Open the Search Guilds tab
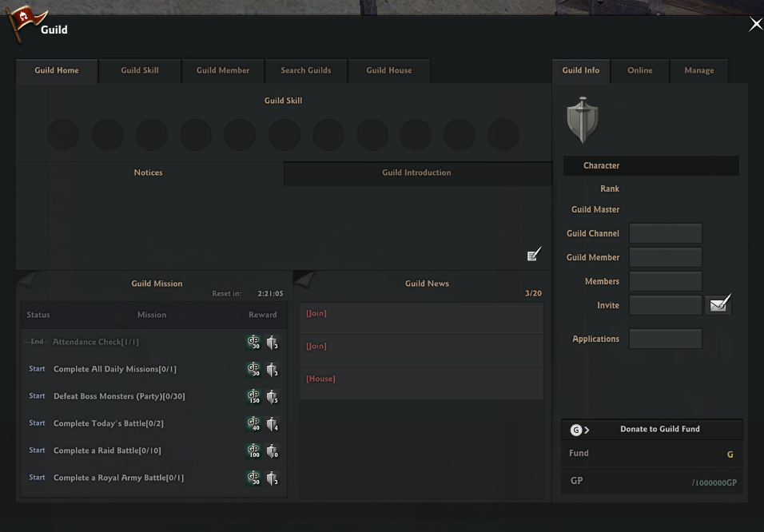Image resolution: width=764 pixels, height=532 pixels. pyautogui.click(x=306, y=70)
